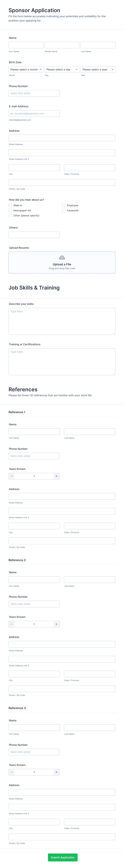Click the applicant Phone Number field

(34, 93)
